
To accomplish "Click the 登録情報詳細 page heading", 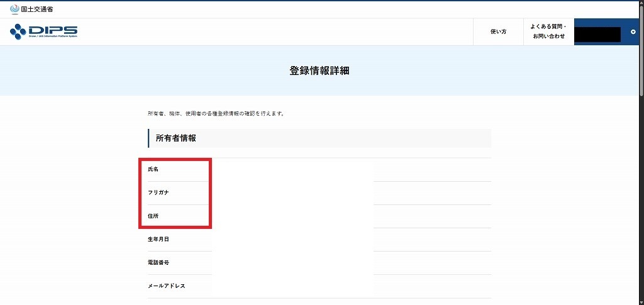I will 319,71.
